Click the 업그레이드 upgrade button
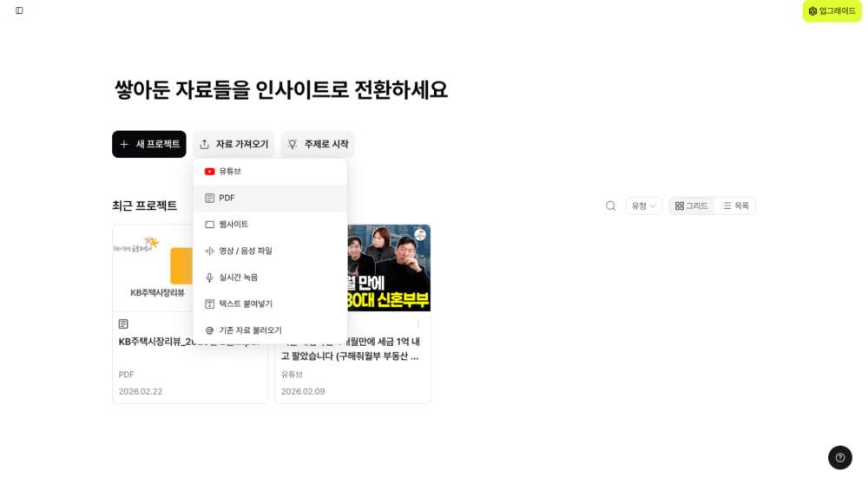The image size is (868, 490). (x=832, y=11)
